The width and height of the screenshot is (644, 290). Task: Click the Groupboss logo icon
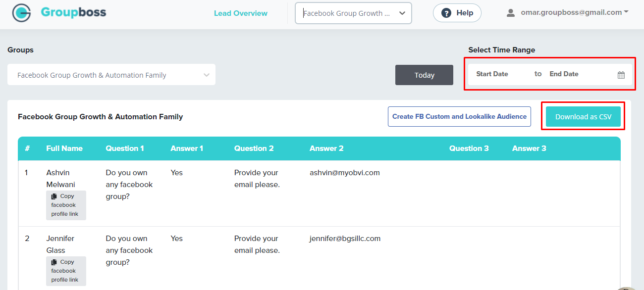tap(21, 13)
